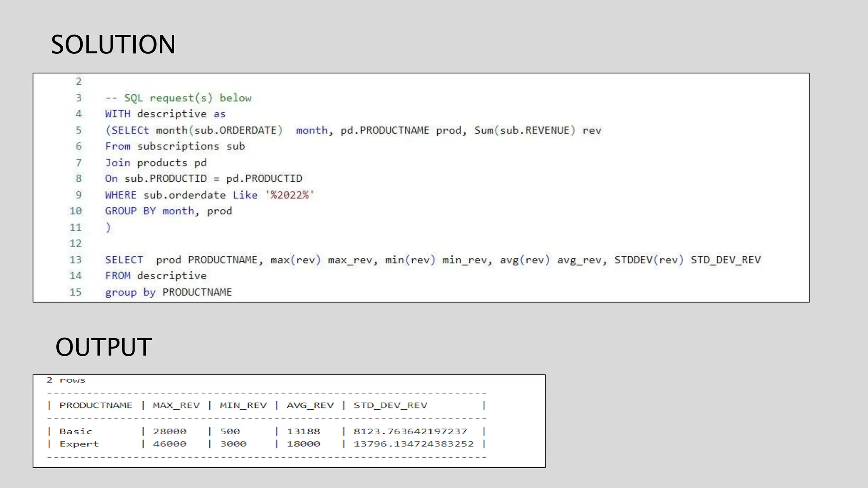Click 'WITH descriptive as' on line 4

click(x=165, y=114)
